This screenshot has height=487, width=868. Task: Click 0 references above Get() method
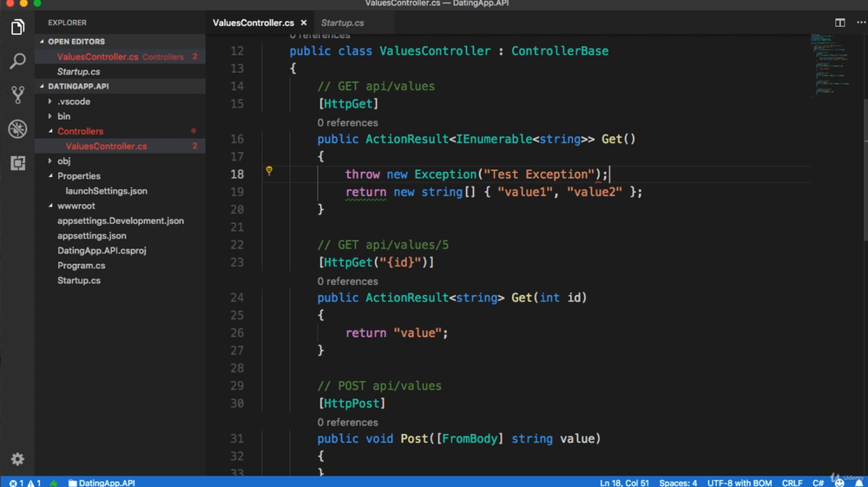[348, 123]
